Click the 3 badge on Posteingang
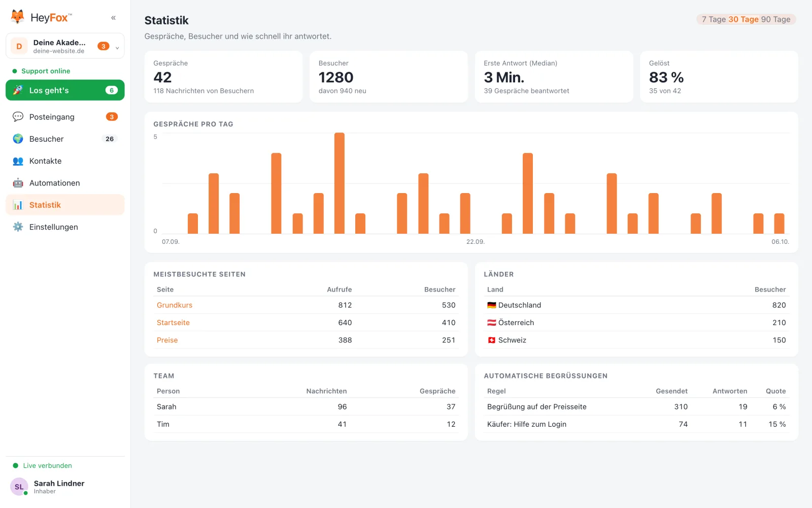The width and height of the screenshot is (812, 508). point(112,117)
